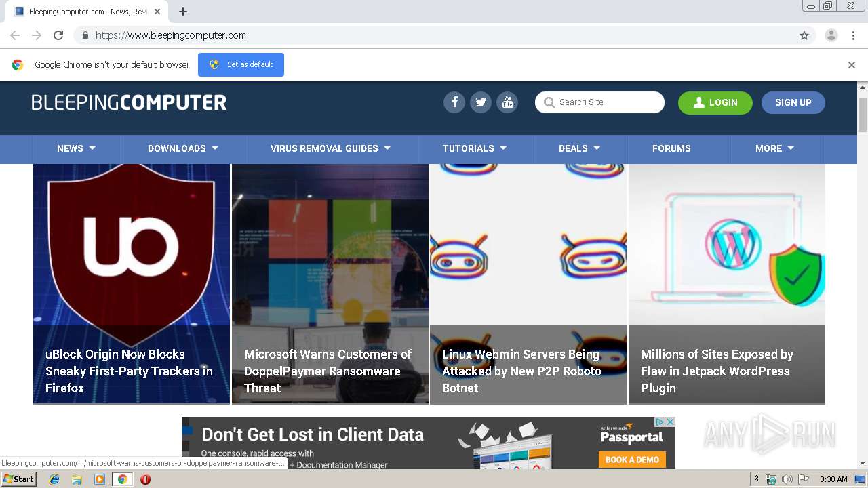Screen dimensions: 868x488
Task: Close the BleepingComputer tab
Action: tap(157, 12)
